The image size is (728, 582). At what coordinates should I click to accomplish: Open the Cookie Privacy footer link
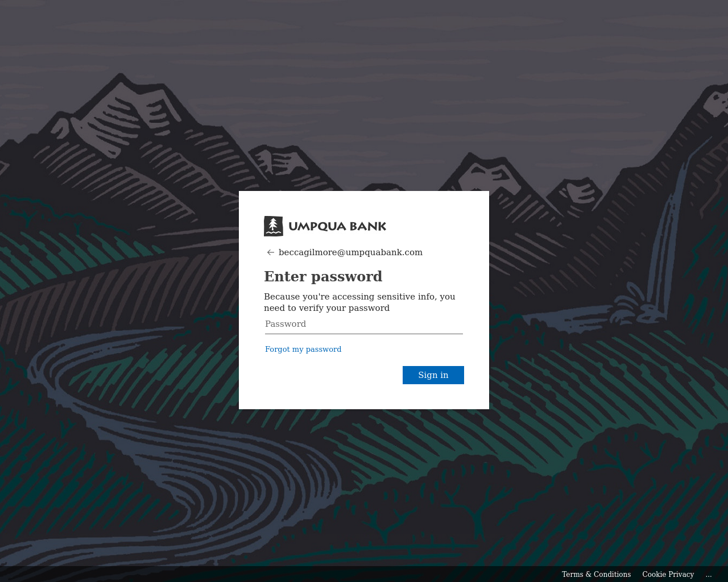tap(668, 575)
